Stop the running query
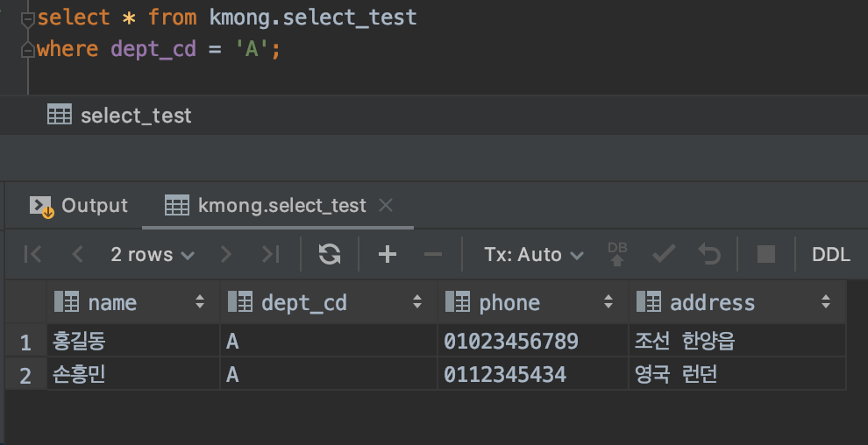 click(x=766, y=254)
